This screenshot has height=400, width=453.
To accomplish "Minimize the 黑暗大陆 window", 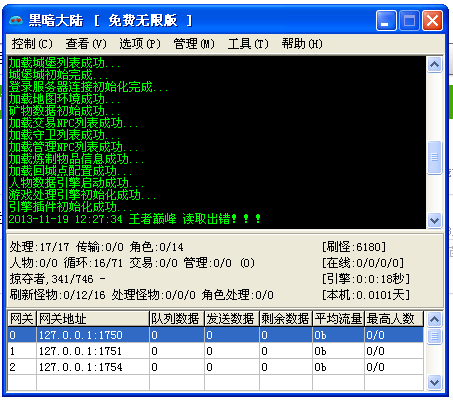I will [386, 21].
